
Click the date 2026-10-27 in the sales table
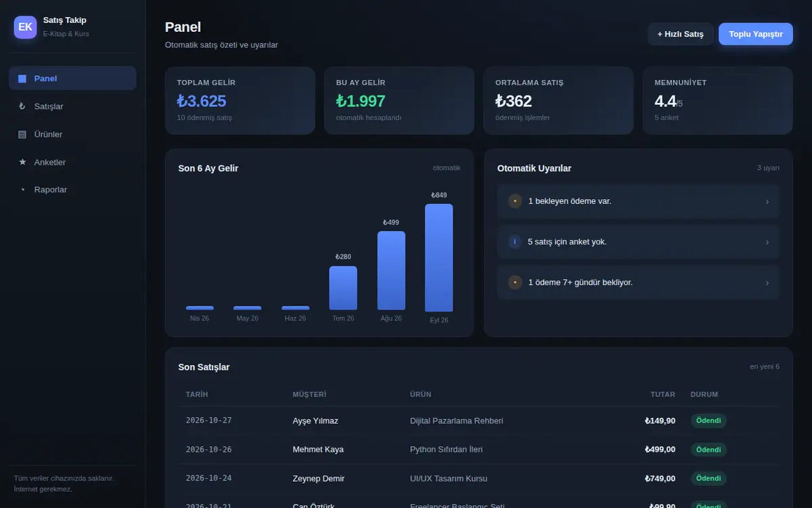(208, 421)
